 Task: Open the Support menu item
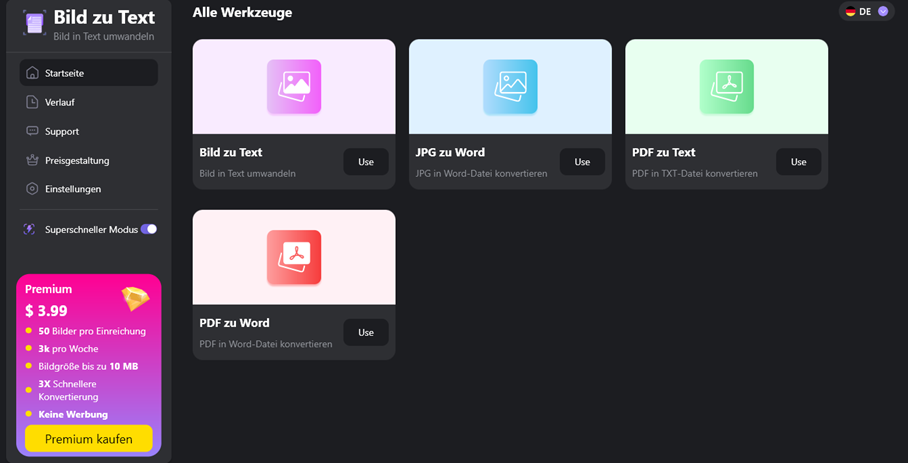click(x=61, y=131)
